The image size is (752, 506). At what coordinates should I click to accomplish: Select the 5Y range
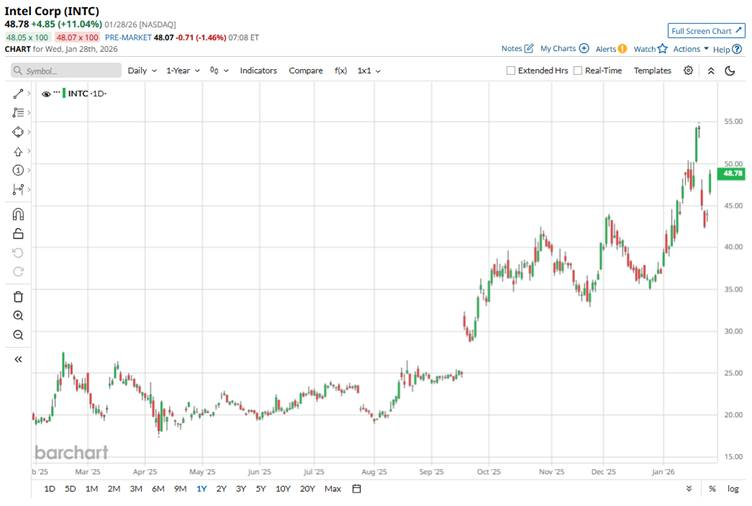tap(260, 489)
